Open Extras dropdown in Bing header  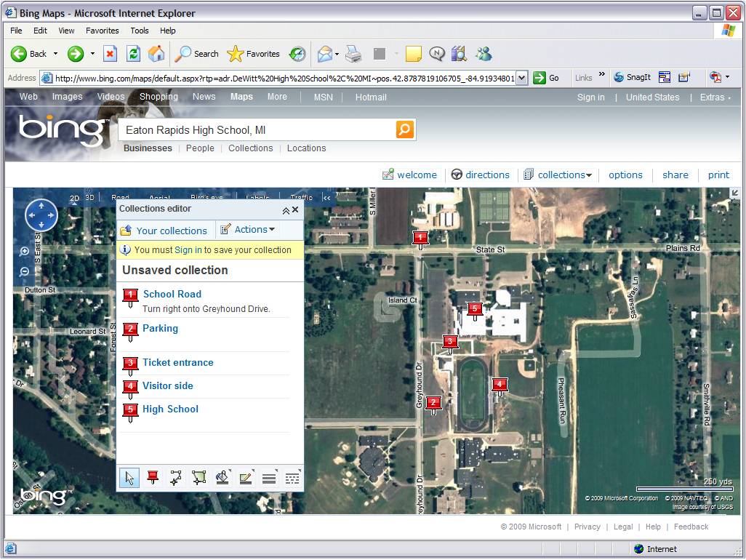[x=715, y=97]
